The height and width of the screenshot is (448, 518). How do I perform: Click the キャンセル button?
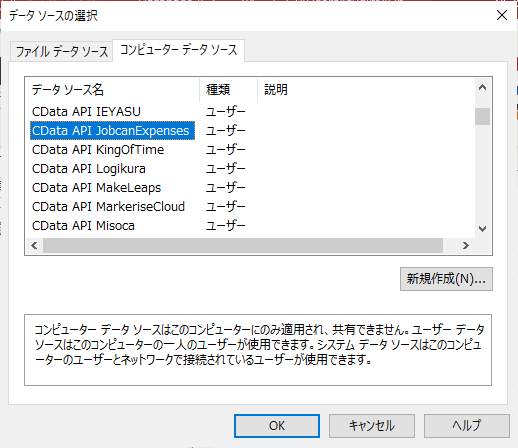tap(372, 426)
